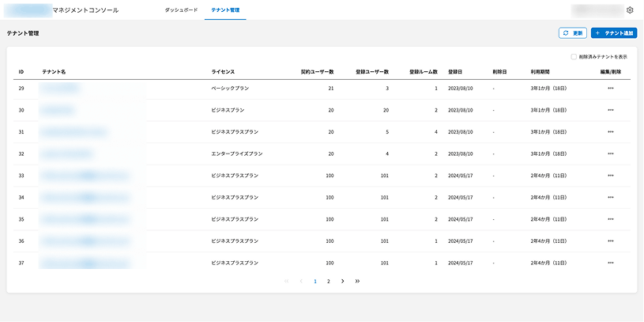This screenshot has height=322, width=644.
Task: Open edit/delete menu for tenant ID 36
Action: (610, 241)
